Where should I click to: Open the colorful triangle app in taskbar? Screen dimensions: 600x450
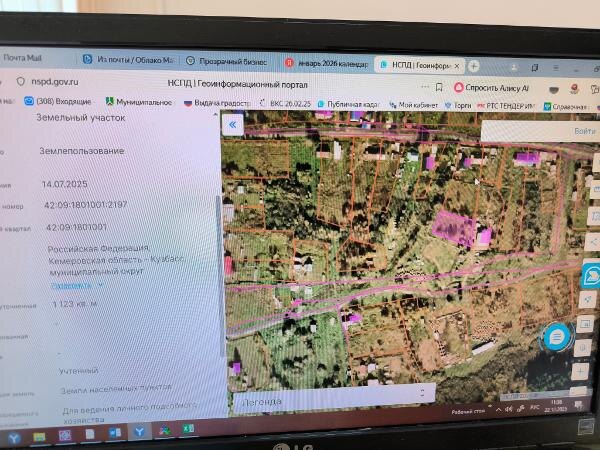click(x=165, y=430)
